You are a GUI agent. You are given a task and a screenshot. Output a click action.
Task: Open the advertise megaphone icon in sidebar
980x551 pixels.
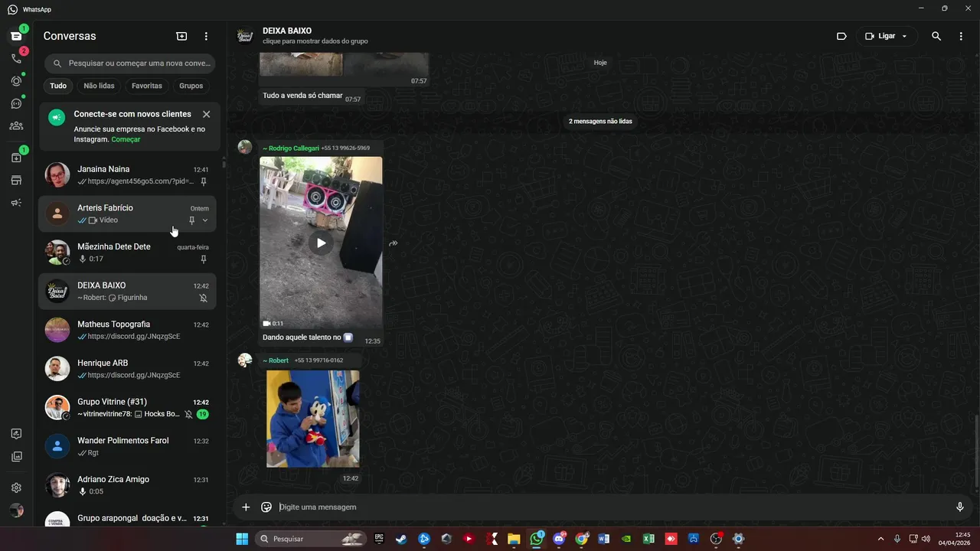coord(16,203)
